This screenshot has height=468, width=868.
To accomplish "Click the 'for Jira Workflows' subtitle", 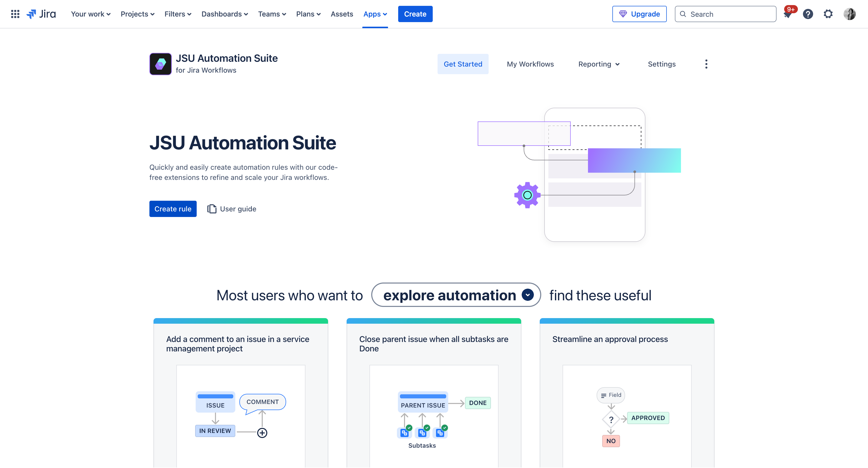I will pos(206,70).
